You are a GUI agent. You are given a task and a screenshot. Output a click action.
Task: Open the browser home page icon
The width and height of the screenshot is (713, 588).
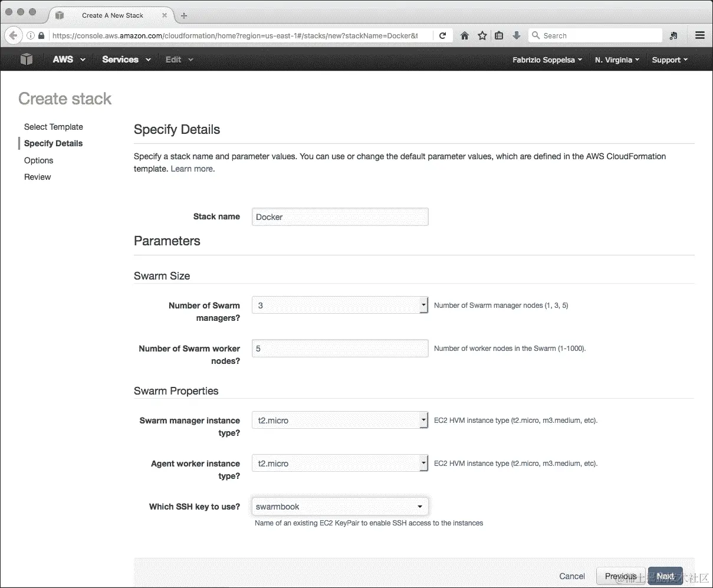tap(465, 35)
